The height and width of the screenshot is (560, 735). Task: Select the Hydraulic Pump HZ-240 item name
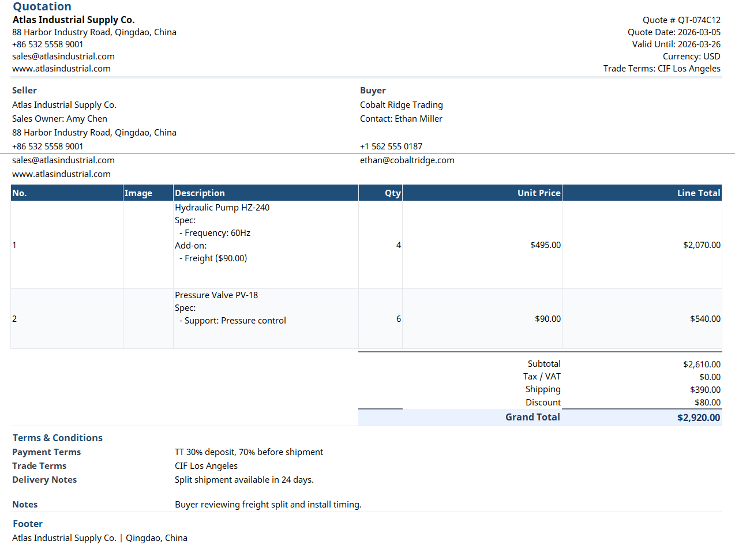coord(222,208)
